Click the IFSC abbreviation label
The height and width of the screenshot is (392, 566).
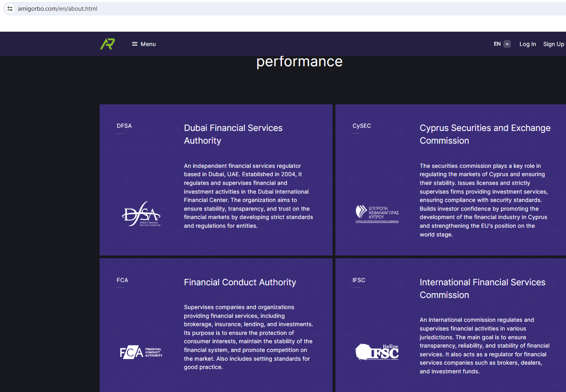pyautogui.click(x=359, y=280)
